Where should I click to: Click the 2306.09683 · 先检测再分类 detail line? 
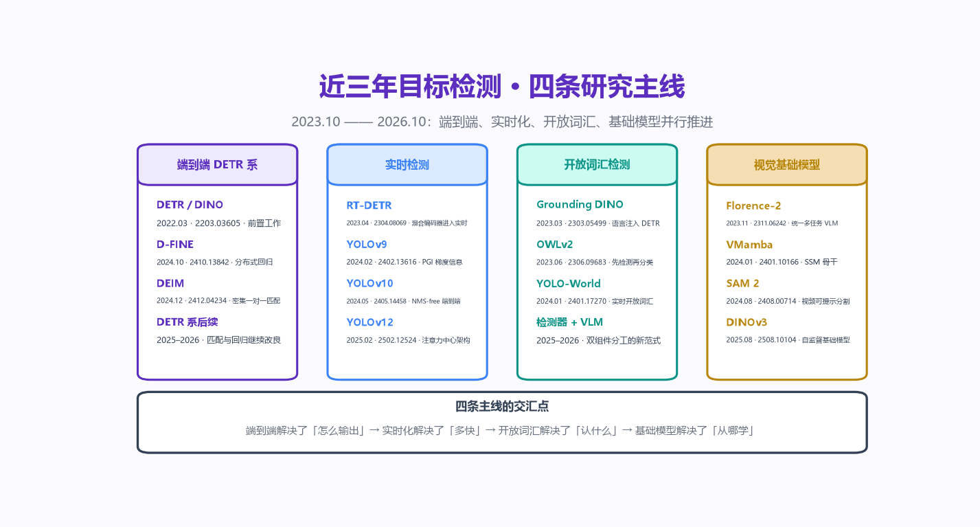595,262
